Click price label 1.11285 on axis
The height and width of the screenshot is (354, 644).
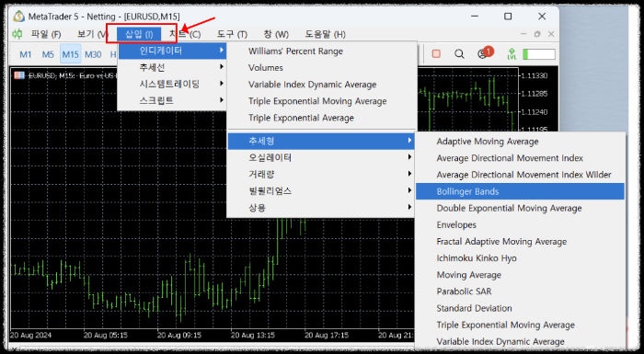pyautogui.click(x=534, y=94)
